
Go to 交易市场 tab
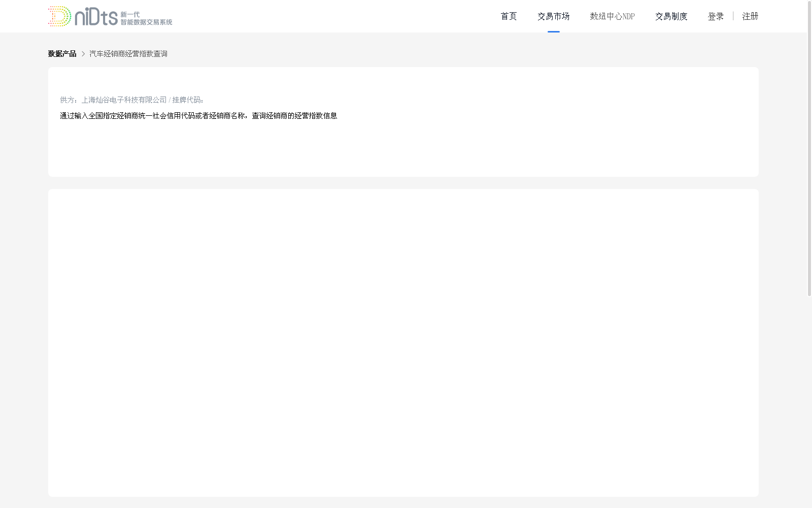[553, 16]
